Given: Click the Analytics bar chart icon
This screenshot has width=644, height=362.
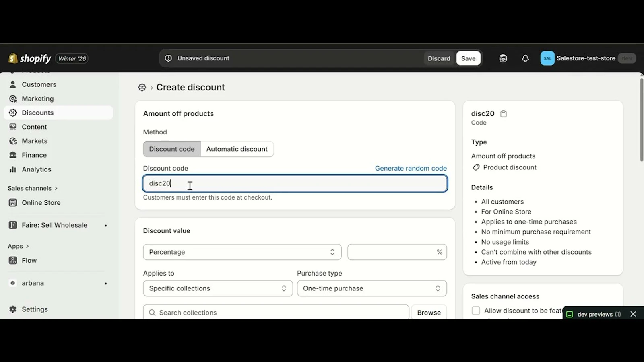Looking at the screenshot, I should 13,169.
